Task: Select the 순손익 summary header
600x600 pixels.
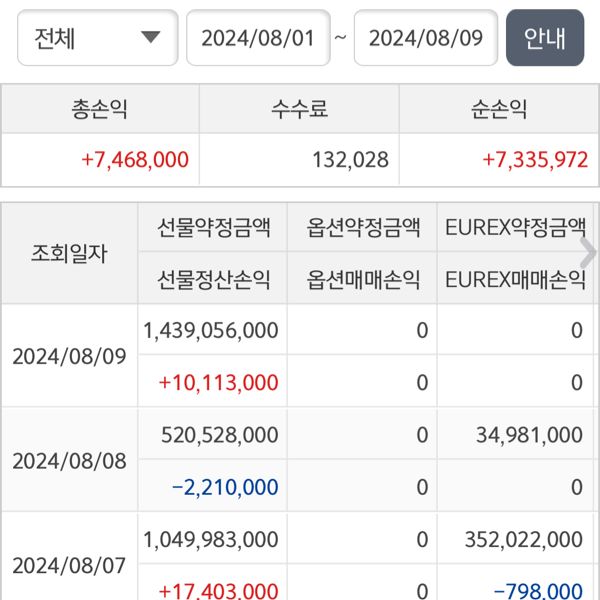Action: coord(498,109)
